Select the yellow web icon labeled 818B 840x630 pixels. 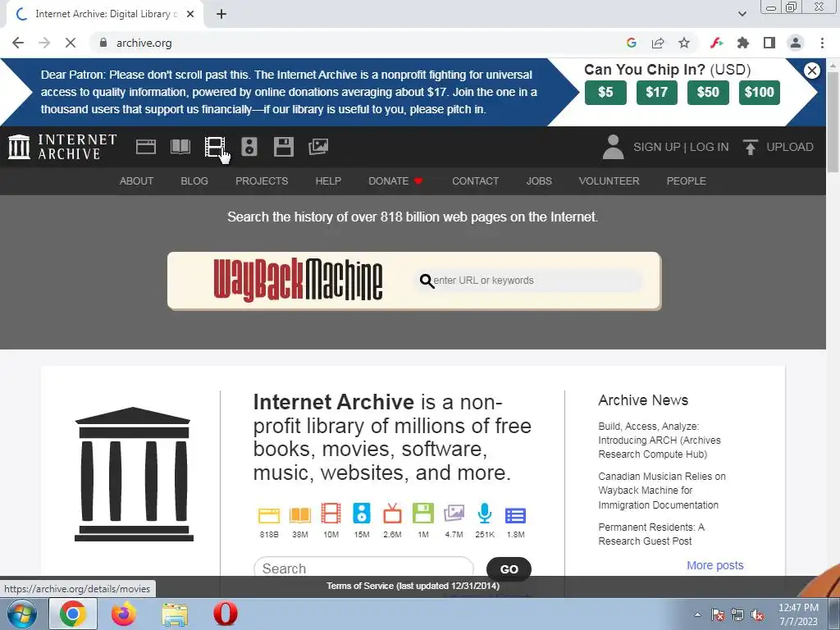[269, 515]
